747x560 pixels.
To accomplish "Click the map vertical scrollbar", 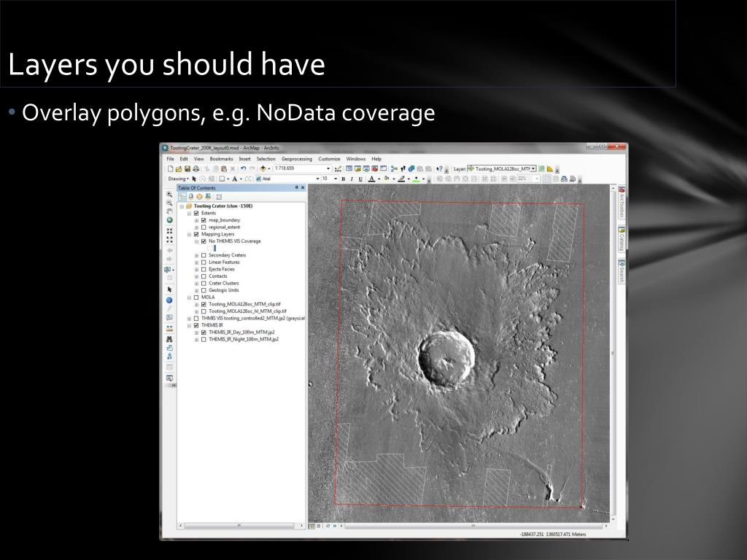I will (x=613, y=354).
